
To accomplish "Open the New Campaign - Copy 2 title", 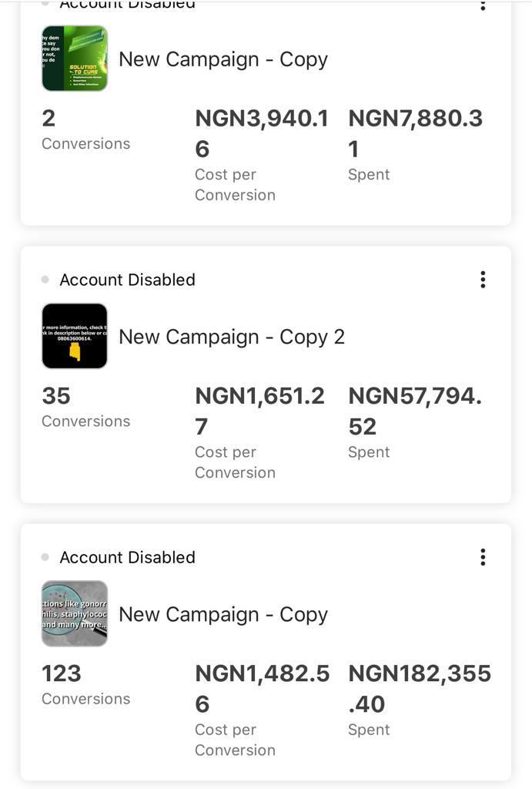I will tap(232, 337).
